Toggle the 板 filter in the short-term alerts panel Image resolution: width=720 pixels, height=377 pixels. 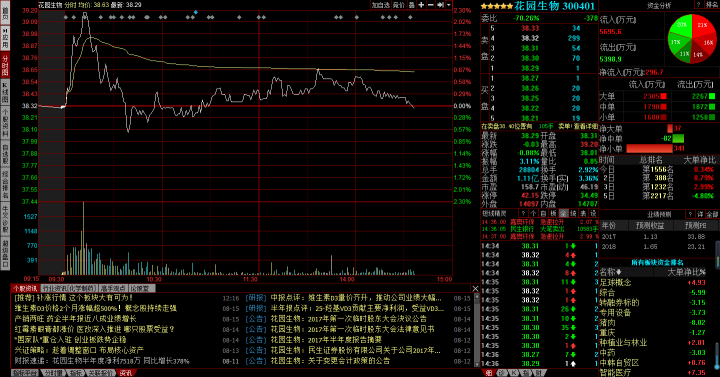click(x=553, y=214)
